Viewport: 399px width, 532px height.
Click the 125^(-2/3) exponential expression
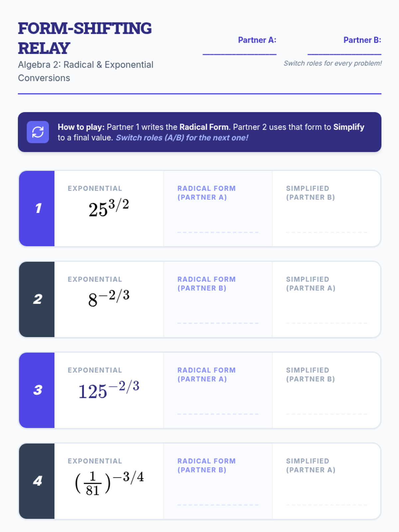point(109,390)
